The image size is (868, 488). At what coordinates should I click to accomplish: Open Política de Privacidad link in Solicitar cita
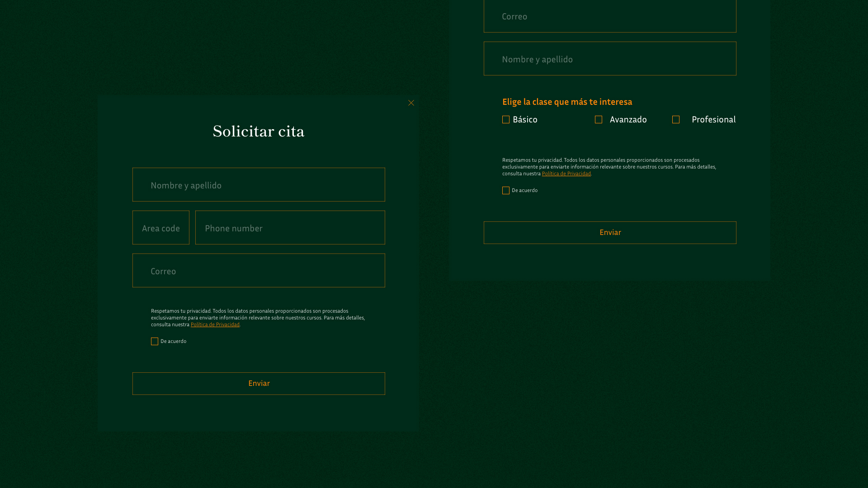click(215, 324)
